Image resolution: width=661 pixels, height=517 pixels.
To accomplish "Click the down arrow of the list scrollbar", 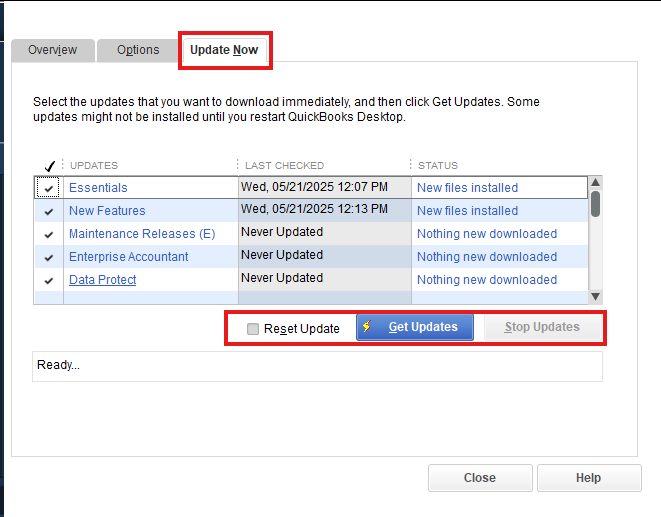I will pos(595,296).
